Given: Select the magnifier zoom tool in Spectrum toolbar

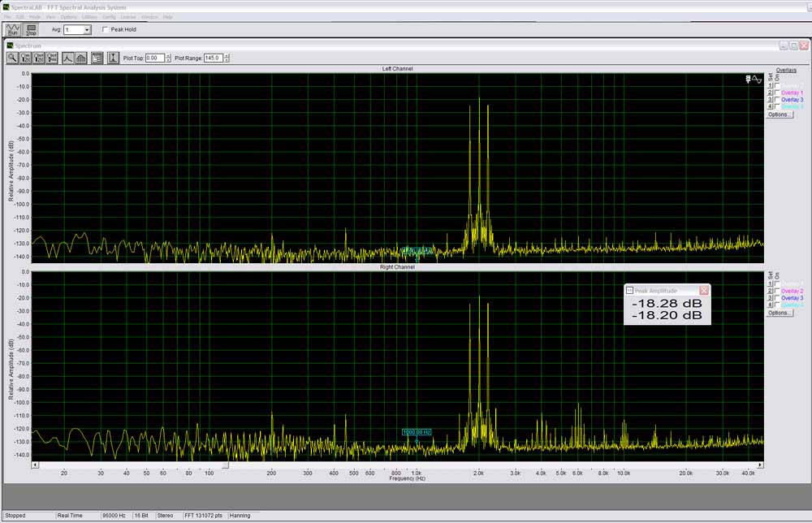Looking at the screenshot, I should click(12, 58).
